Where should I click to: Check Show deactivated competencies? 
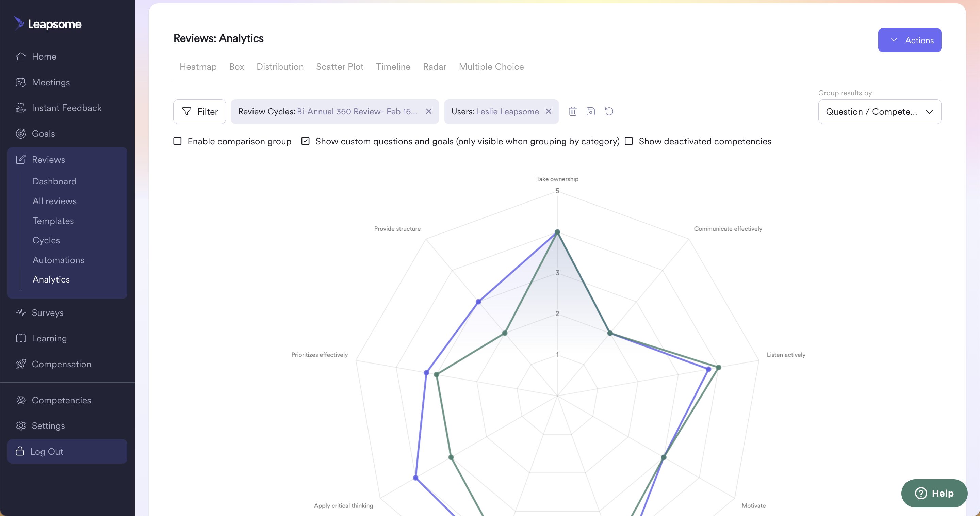(x=628, y=141)
